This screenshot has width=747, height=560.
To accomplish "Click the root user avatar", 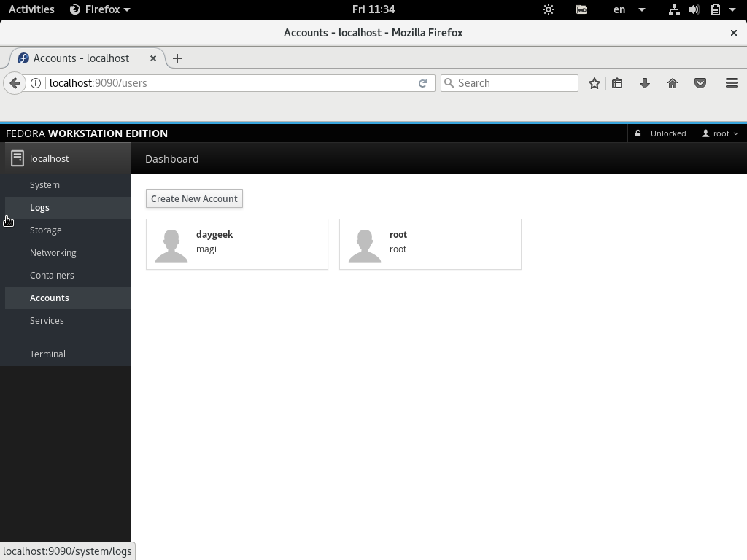I will coord(365,246).
